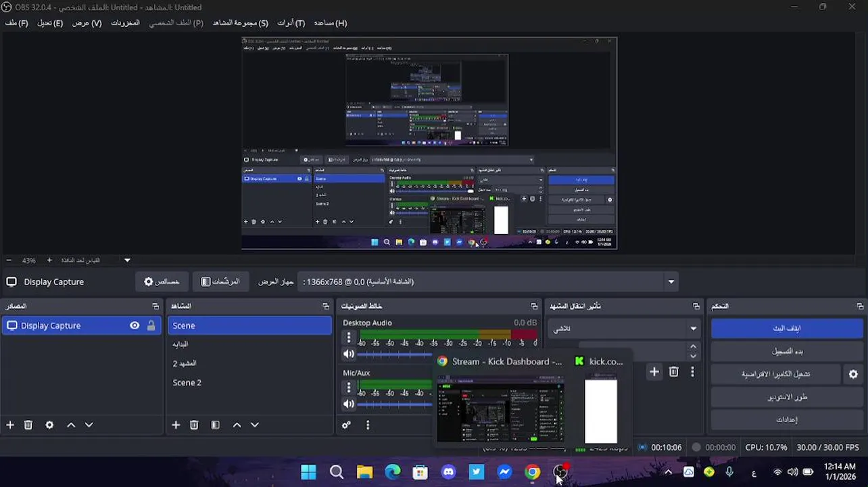Open the Stream - Kick Dashboard Chrome thumbnail
This screenshot has width=868, height=487.
pyautogui.click(x=500, y=410)
